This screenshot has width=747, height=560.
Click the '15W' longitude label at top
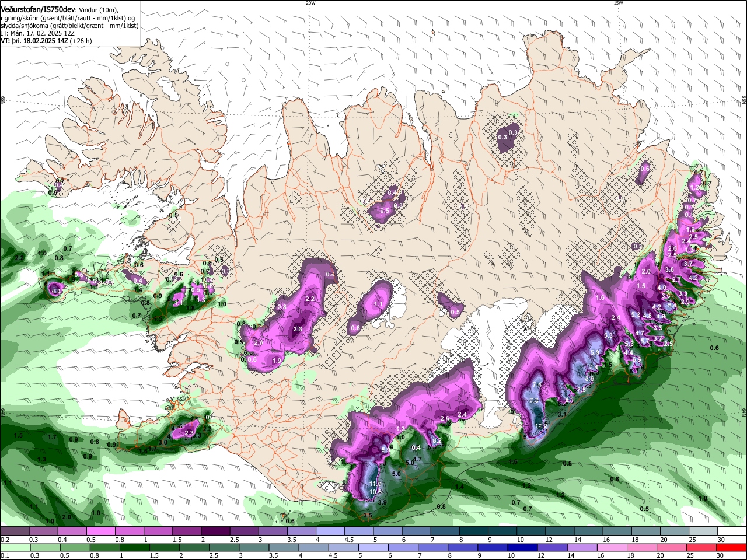618,3
